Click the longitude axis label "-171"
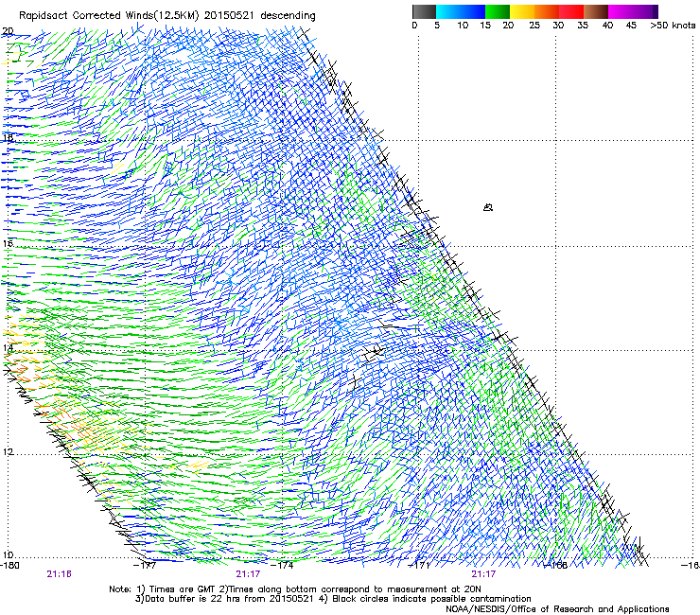The height and width of the screenshot is (615, 700). coord(419,566)
